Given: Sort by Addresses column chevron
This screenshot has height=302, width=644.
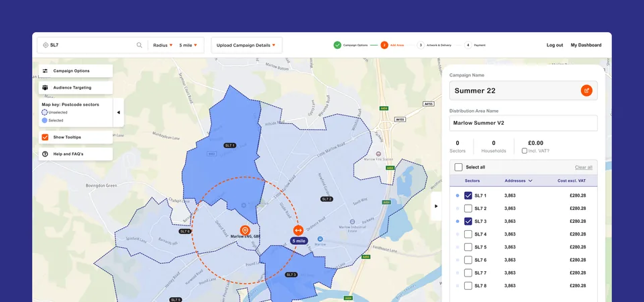Looking at the screenshot, I should pos(530,181).
